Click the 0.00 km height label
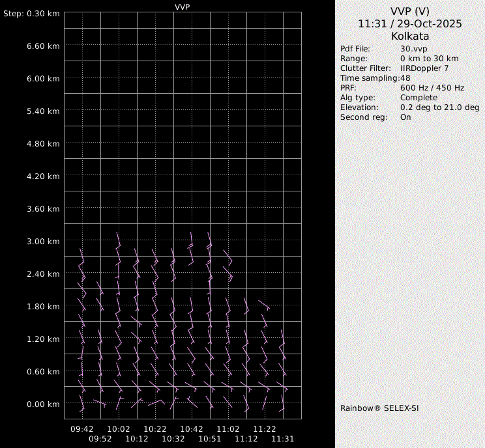485x448 pixels. tap(43, 404)
